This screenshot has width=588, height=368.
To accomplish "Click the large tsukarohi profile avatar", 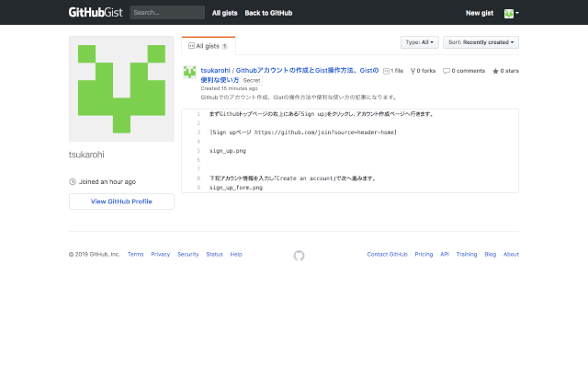I will [x=121, y=89].
